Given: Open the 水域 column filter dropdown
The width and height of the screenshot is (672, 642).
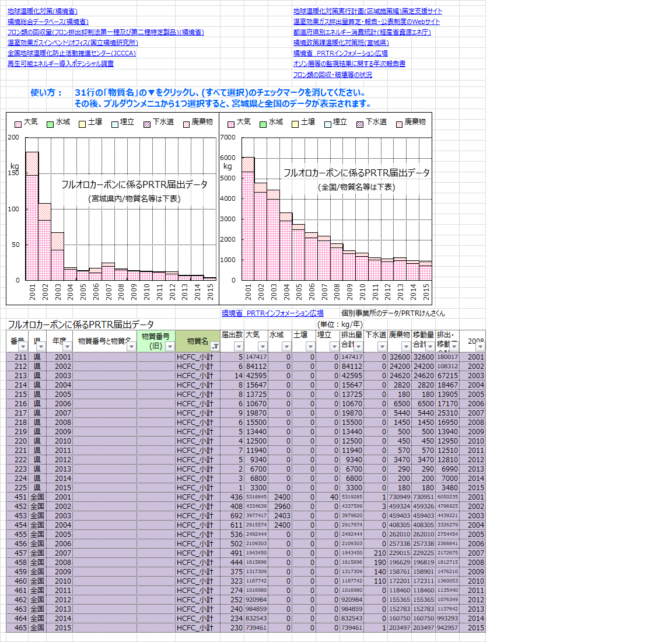Looking at the screenshot, I should (287, 346).
